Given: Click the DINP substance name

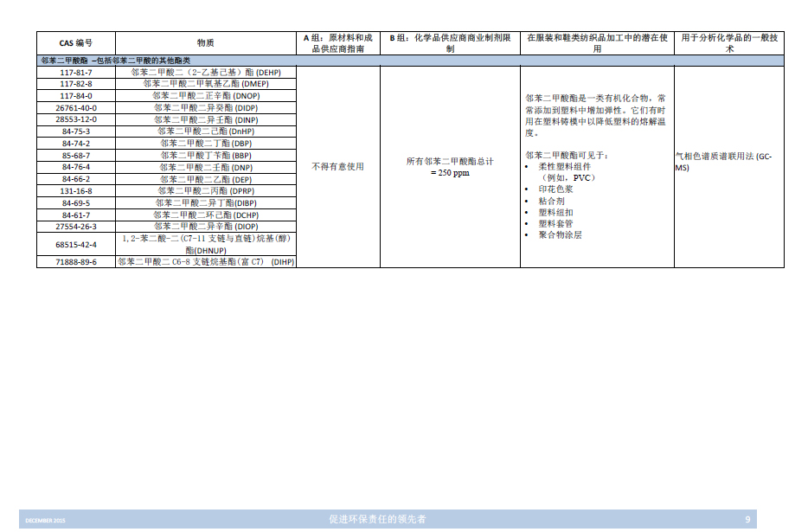Looking at the screenshot, I should click(x=205, y=119).
